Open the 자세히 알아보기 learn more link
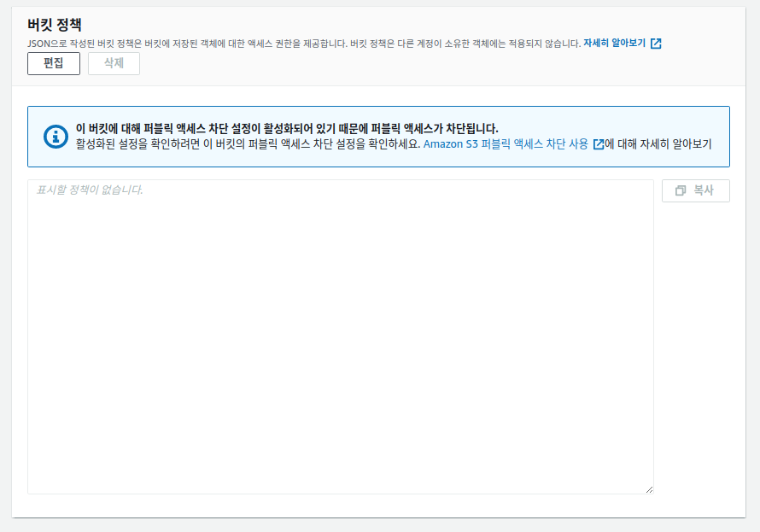Screen dimensions: 760x532 614,43
